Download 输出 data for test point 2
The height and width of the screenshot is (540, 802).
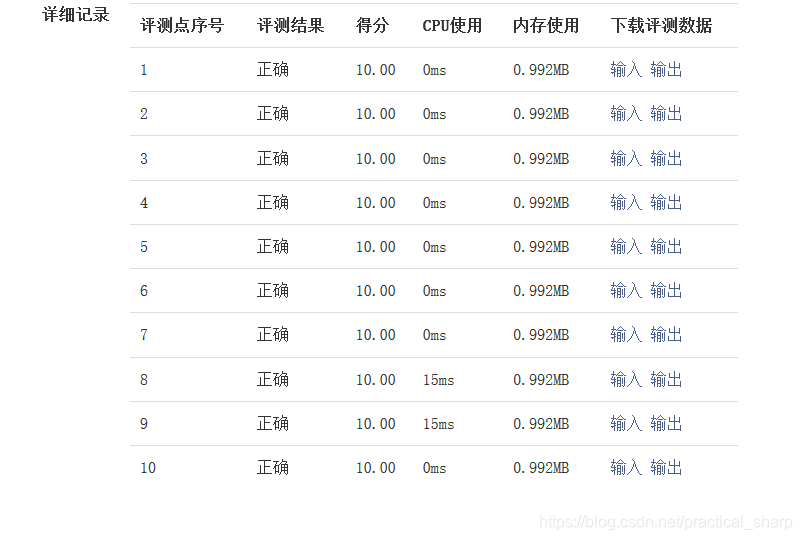(666, 113)
